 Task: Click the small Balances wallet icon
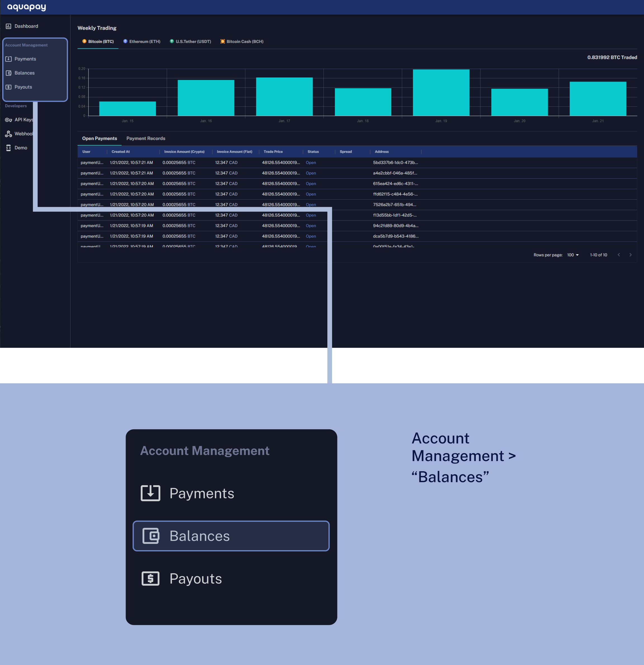(x=8, y=73)
